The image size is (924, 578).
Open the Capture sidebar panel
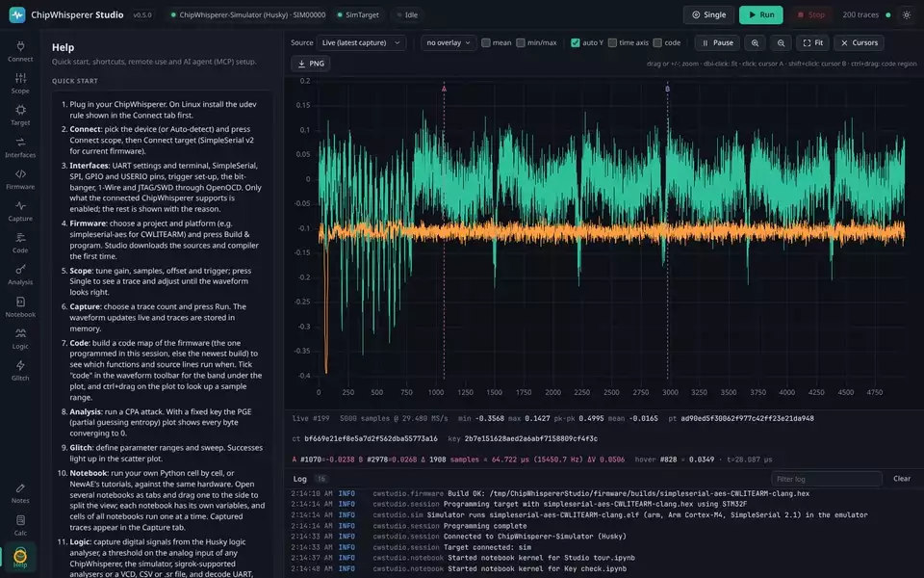pos(20,211)
